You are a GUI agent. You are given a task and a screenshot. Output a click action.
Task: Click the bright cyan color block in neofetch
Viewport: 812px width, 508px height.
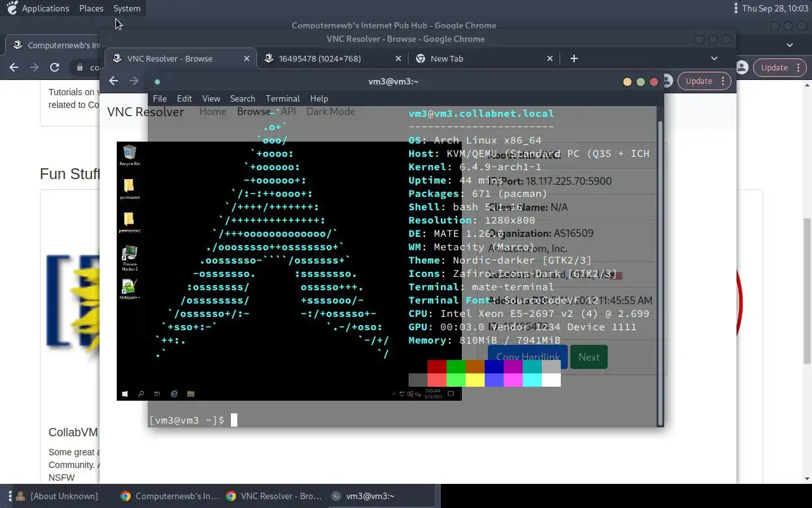click(x=532, y=380)
